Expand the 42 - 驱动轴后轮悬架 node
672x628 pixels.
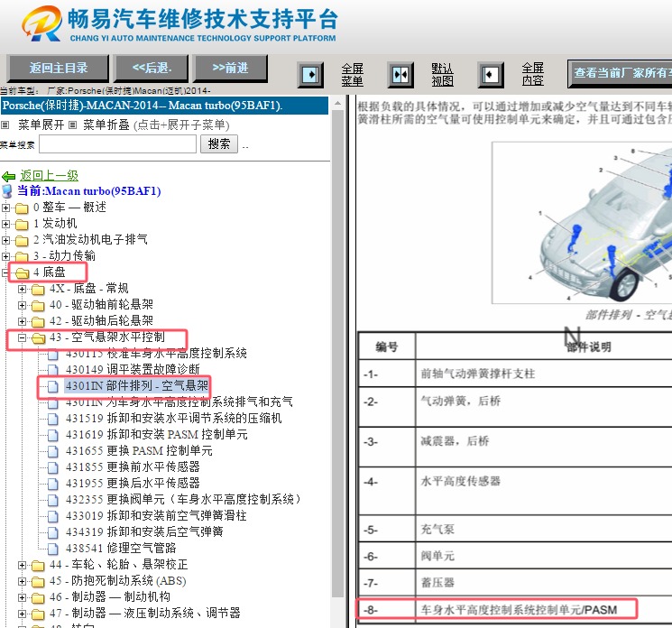(22, 321)
